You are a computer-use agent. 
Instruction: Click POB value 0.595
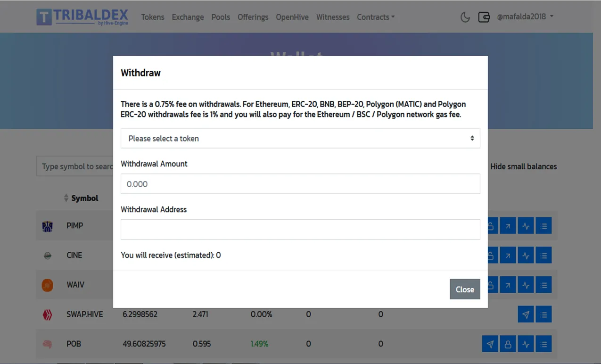202,344
